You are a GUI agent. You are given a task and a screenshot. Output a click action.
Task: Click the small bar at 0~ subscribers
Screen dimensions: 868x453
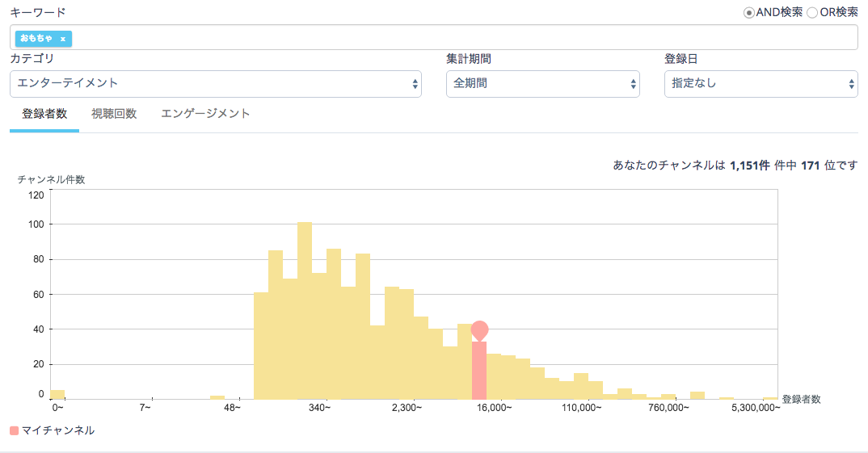tap(57, 395)
